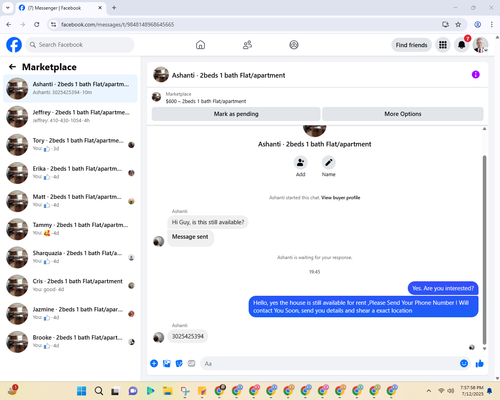Open Erika conversation
Screen dimensions: 500x400
70,173
